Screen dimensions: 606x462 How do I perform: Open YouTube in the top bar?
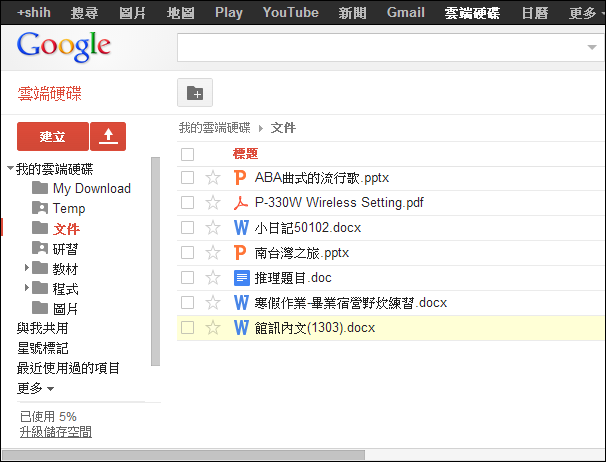291,13
